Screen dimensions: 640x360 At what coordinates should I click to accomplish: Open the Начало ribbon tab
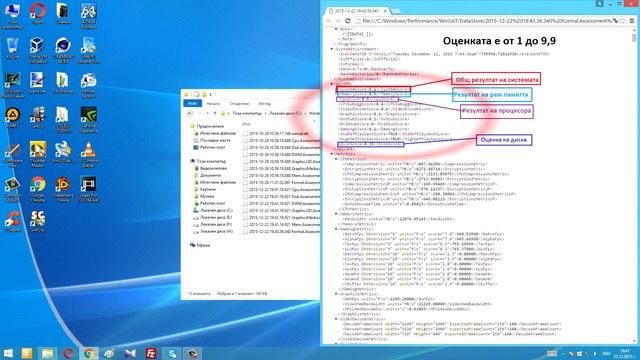point(213,104)
